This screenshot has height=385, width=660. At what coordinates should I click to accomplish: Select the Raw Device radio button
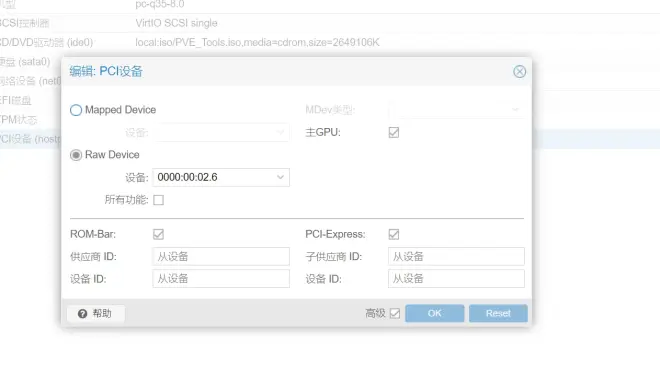coord(76,155)
